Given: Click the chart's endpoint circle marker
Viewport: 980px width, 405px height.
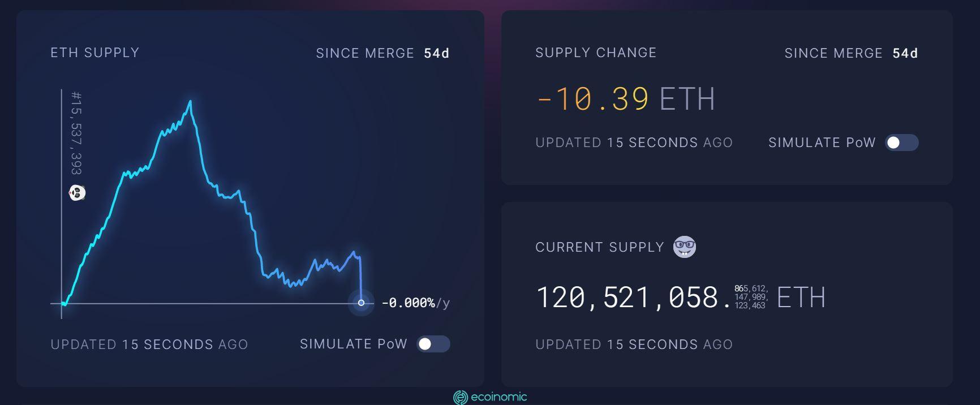Looking at the screenshot, I should [x=361, y=303].
